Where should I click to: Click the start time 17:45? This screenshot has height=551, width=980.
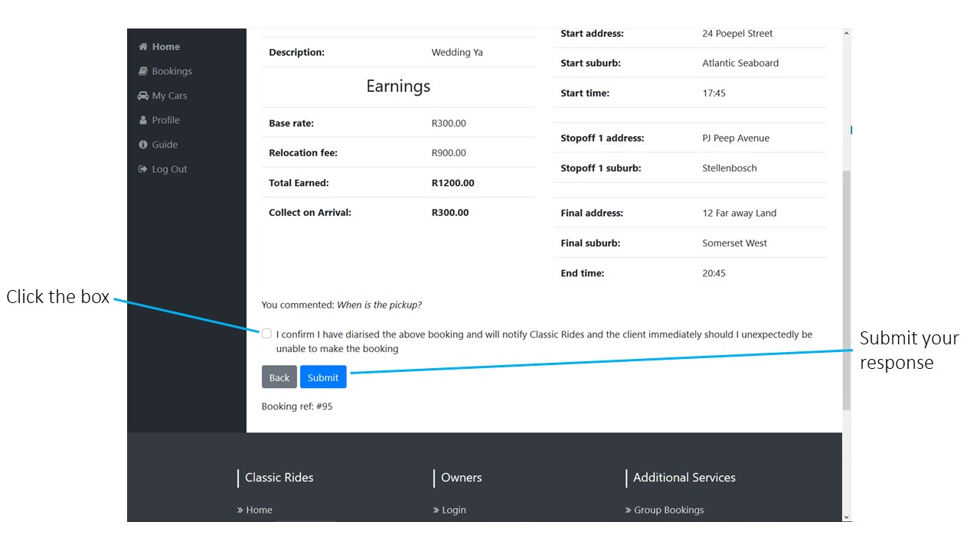[714, 93]
